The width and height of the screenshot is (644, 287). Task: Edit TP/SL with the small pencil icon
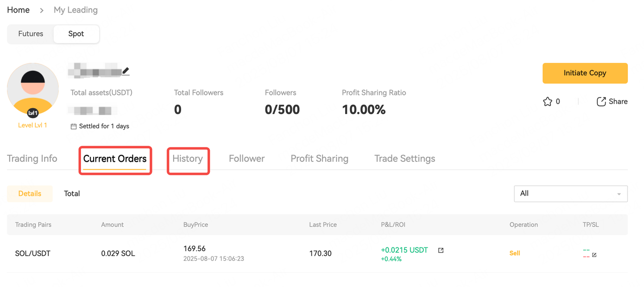pos(594,255)
